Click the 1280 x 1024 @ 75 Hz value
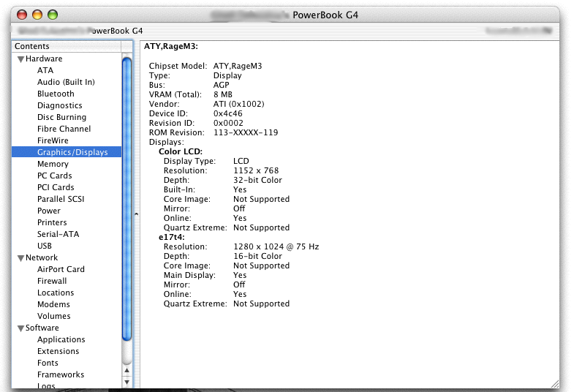The height and width of the screenshot is (392, 574). pyautogui.click(x=276, y=246)
